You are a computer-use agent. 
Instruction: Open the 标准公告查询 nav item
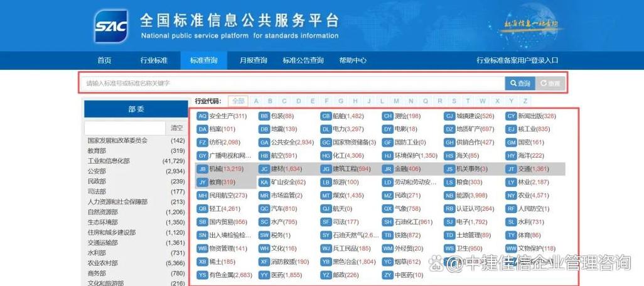303,60
